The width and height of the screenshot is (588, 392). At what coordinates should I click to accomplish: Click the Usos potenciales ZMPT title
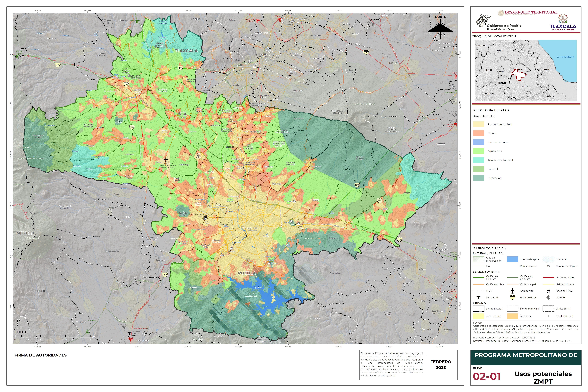click(x=543, y=378)
